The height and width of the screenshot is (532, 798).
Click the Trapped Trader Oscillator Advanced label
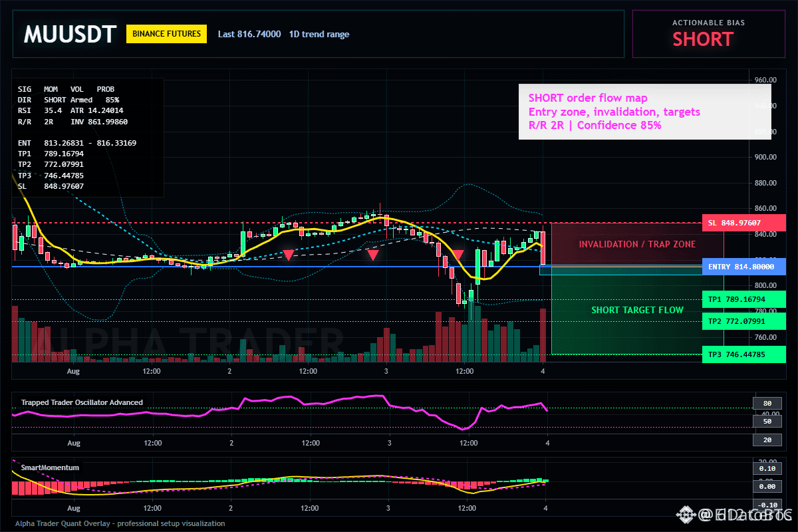pos(82,402)
